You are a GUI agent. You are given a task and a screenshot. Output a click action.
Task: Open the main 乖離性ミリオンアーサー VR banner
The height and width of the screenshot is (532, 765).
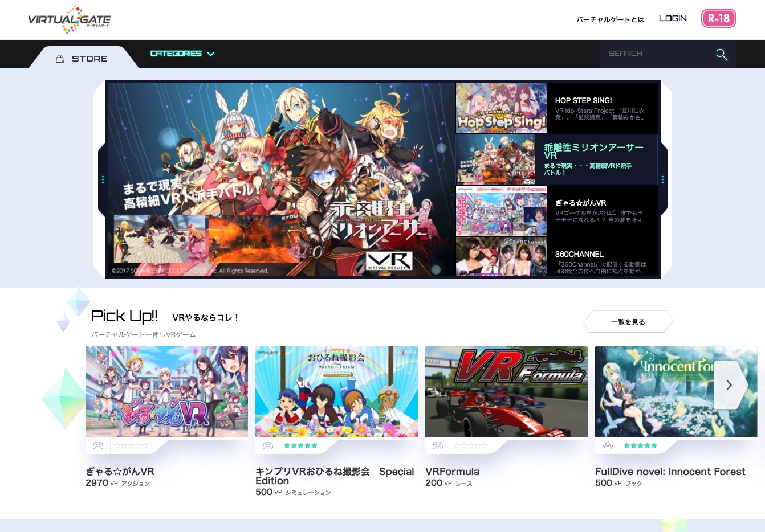point(282,179)
